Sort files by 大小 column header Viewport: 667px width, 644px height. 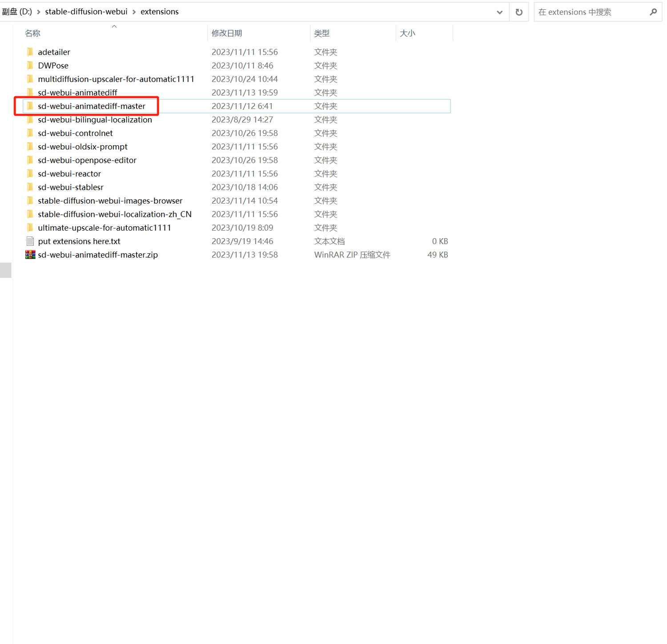click(x=407, y=33)
